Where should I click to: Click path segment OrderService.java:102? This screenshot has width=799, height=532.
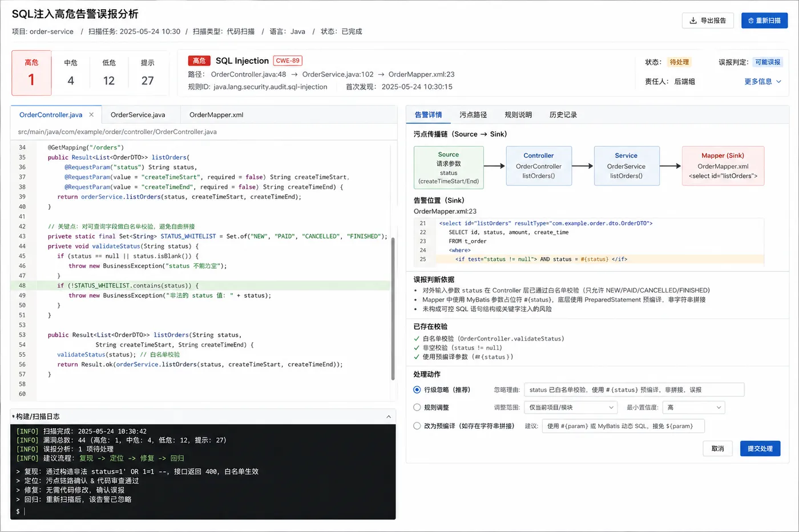[338, 75]
